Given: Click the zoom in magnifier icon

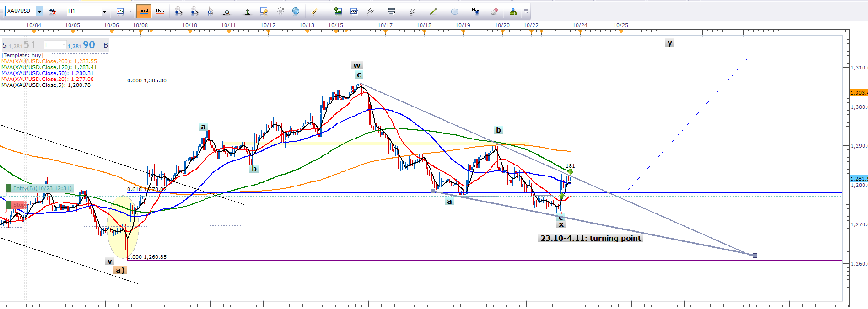Looking at the screenshot, I should [179, 11].
